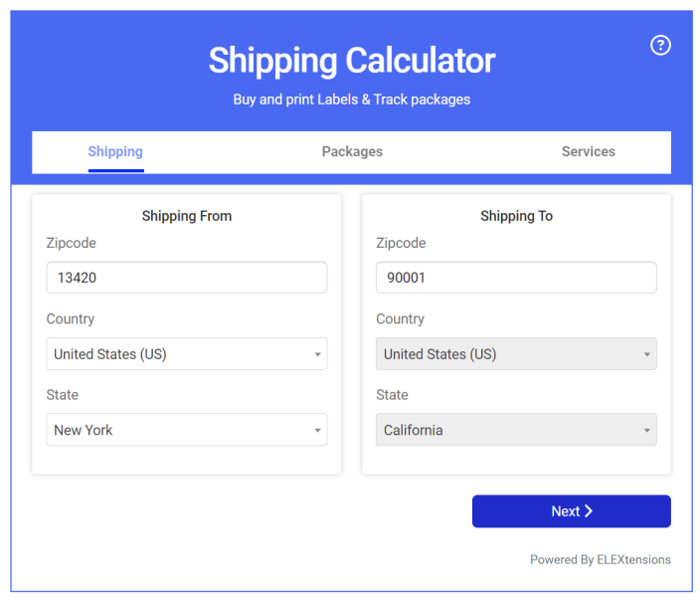Viewport: 700px width, 603px height.
Task: Open the Shipping From Country dropdown
Action: pos(187,354)
